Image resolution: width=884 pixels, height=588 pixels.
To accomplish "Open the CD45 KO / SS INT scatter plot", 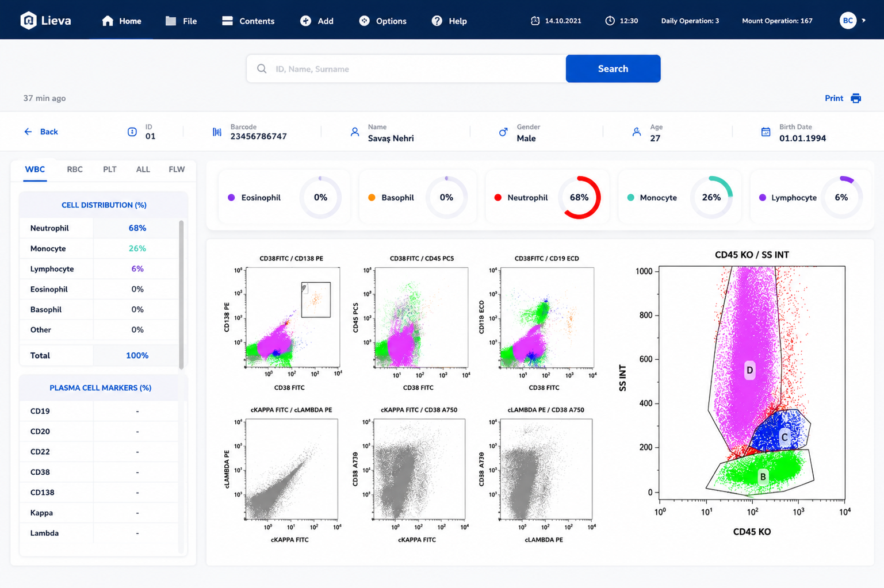I will [x=752, y=382].
